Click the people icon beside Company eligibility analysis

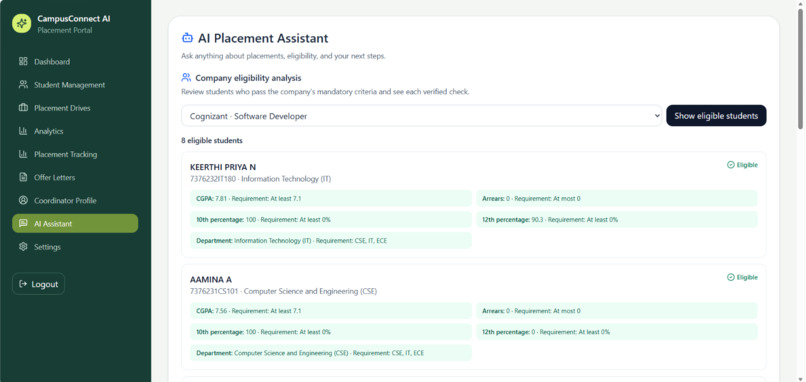coord(186,78)
